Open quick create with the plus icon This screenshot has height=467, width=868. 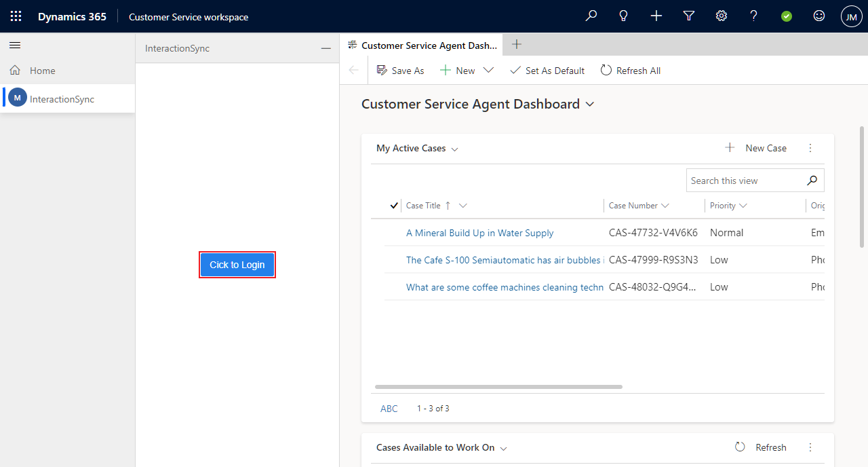[656, 16]
